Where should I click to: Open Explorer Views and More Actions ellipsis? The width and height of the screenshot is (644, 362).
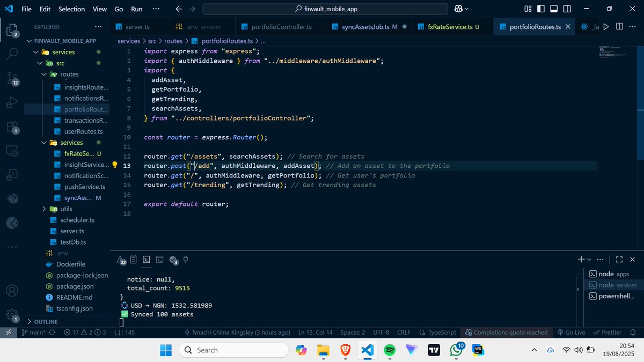coord(98,26)
